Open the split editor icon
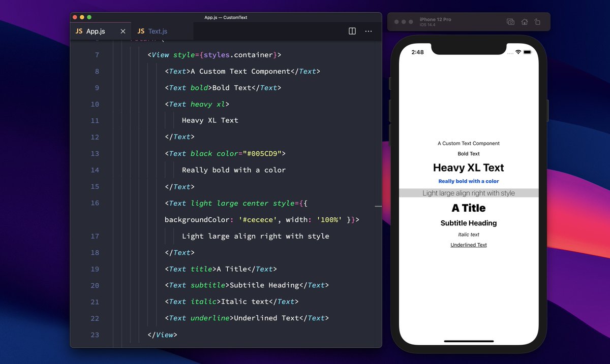The height and width of the screenshot is (364, 610). (x=352, y=31)
